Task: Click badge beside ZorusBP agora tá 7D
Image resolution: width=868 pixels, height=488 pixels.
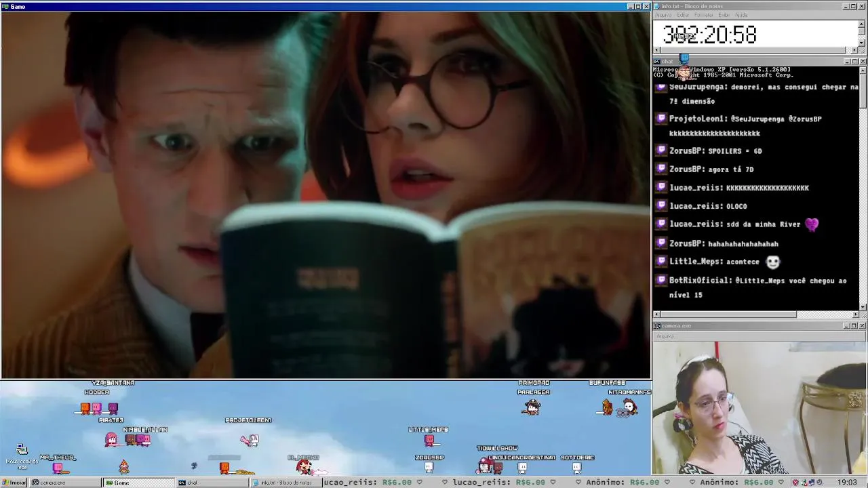Action: 661,169
